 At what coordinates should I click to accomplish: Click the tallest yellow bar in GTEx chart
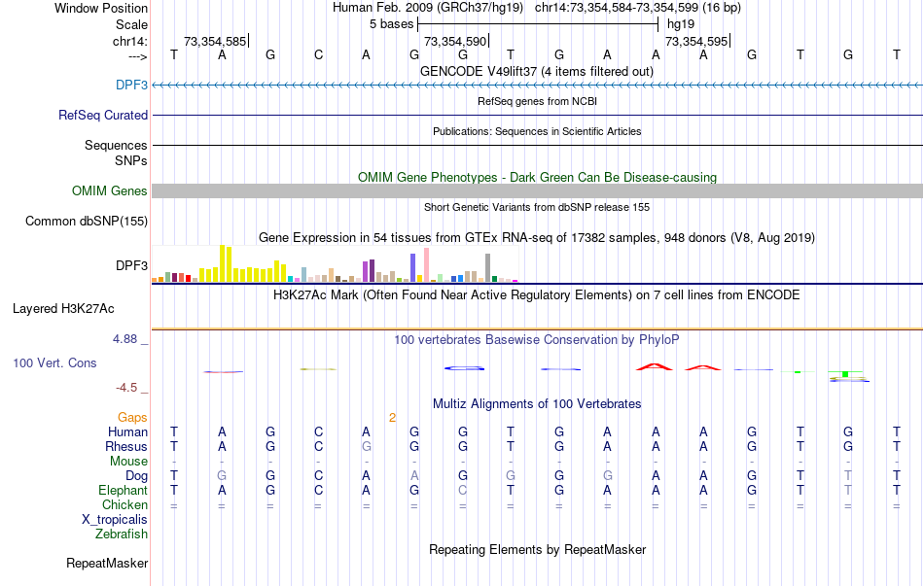(223, 263)
